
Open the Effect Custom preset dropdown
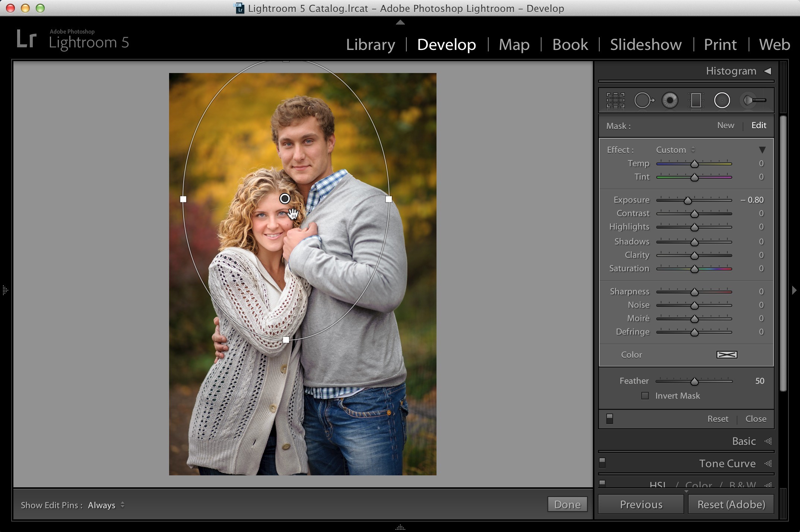click(675, 150)
